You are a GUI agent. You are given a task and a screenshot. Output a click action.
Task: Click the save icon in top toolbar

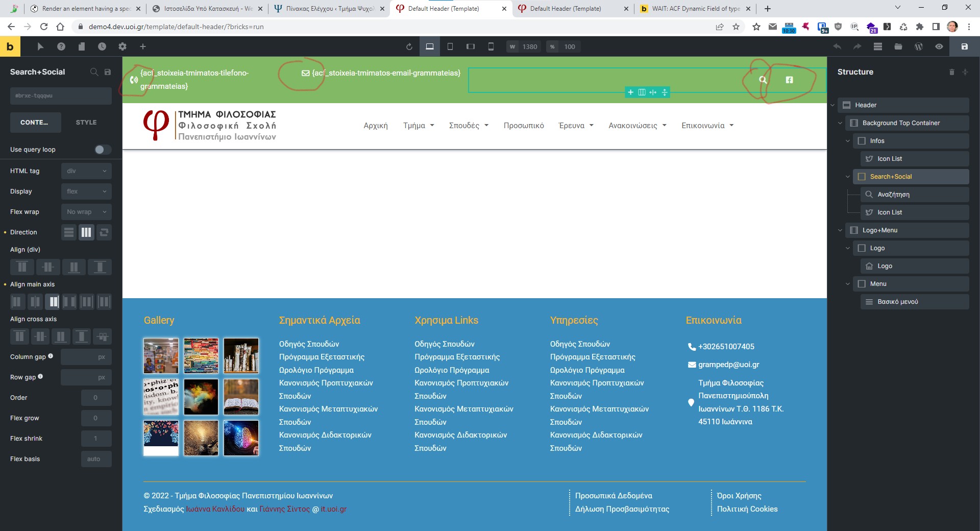[964, 46]
